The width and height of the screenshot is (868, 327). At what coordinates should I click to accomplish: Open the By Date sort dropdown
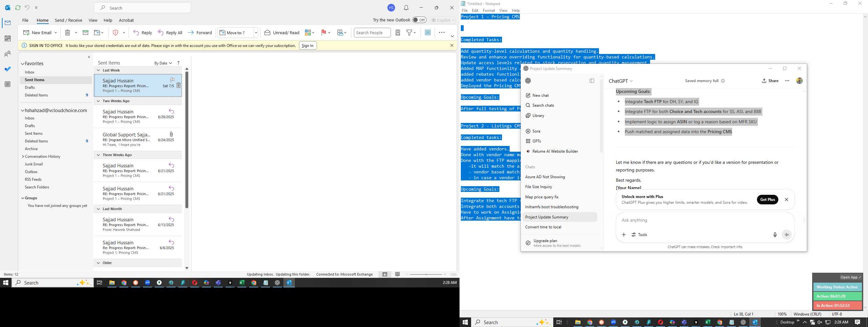click(163, 63)
